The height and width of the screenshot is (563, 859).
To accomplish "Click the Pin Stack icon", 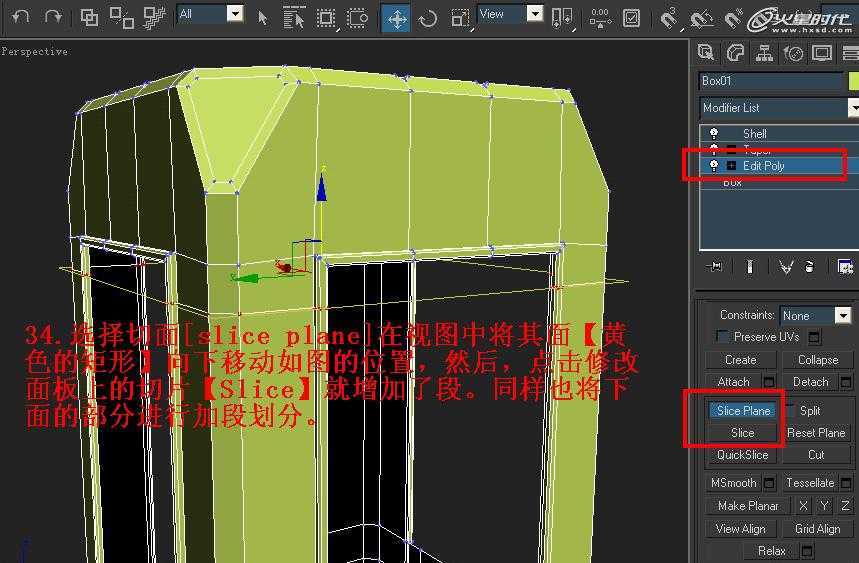I will point(715,267).
